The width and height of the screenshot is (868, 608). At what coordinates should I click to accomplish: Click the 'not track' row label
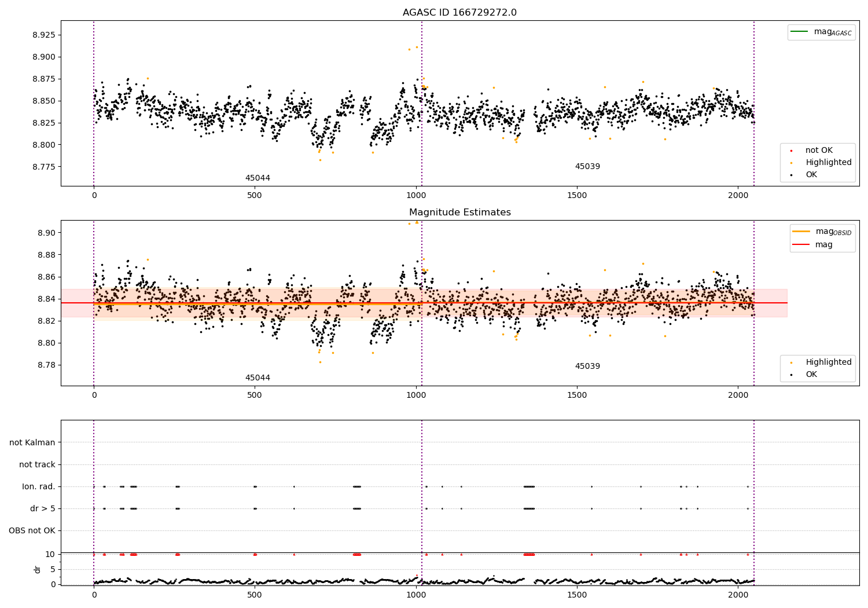pyautogui.click(x=37, y=465)
